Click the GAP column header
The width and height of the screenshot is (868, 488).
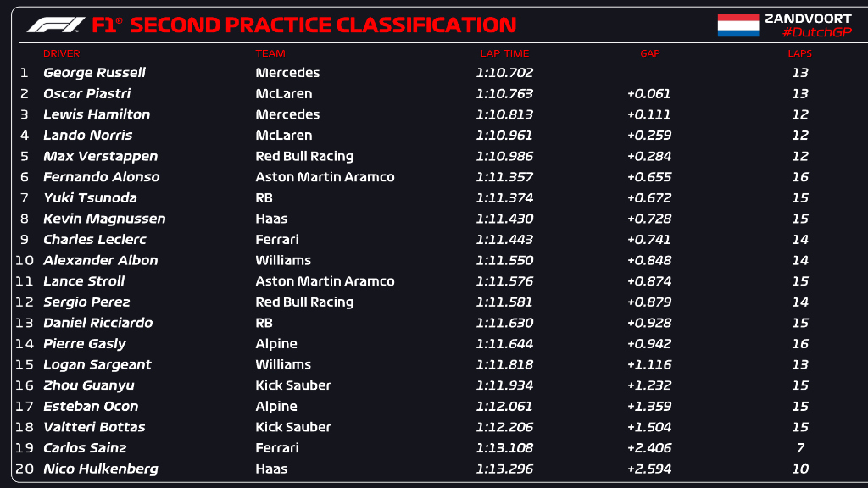point(650,53)
